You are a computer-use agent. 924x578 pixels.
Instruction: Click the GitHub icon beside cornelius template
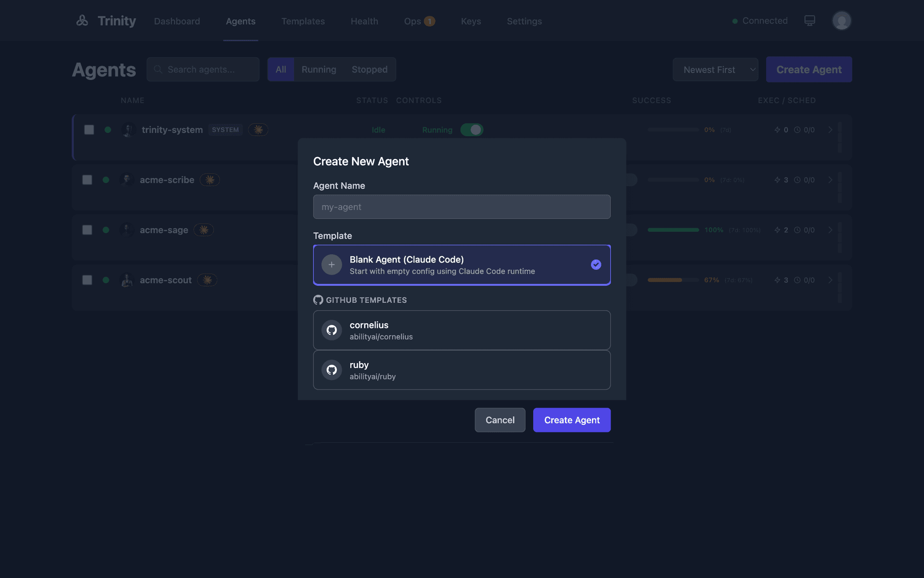[332, 330]
